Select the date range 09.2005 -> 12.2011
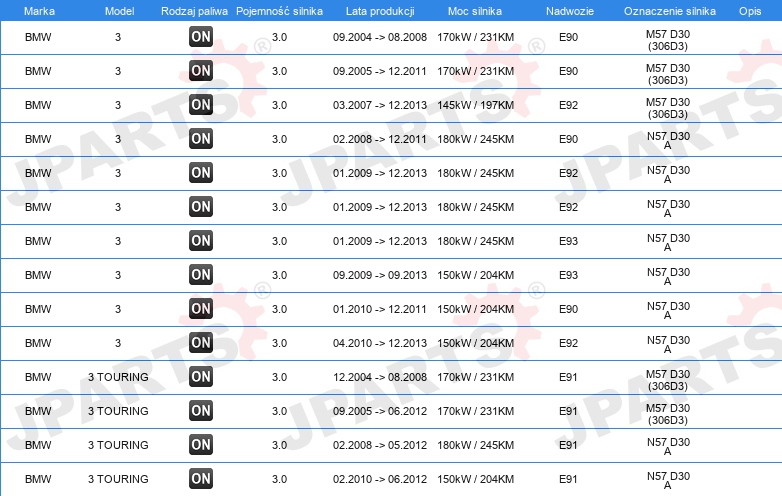The image size is (782, 496). [380, 71]
